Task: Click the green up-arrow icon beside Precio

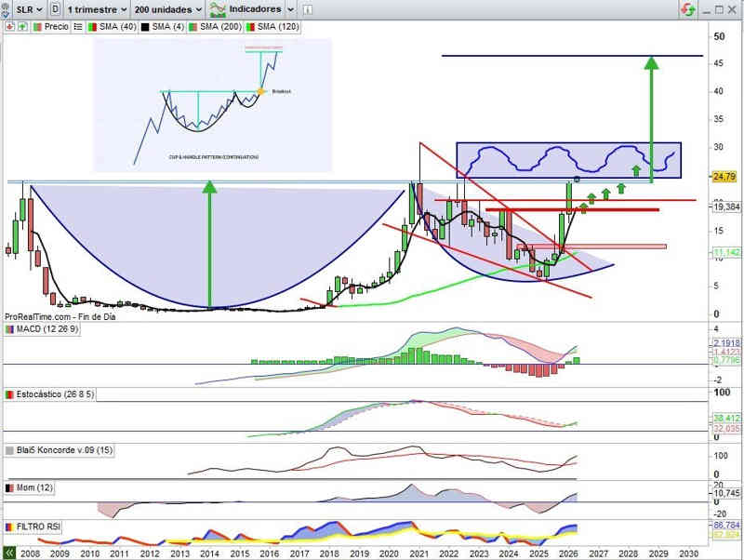Action: [20, 27]
